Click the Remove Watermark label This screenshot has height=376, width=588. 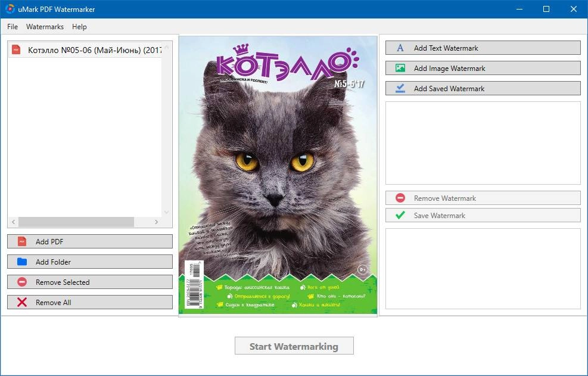tap(445, 198)
